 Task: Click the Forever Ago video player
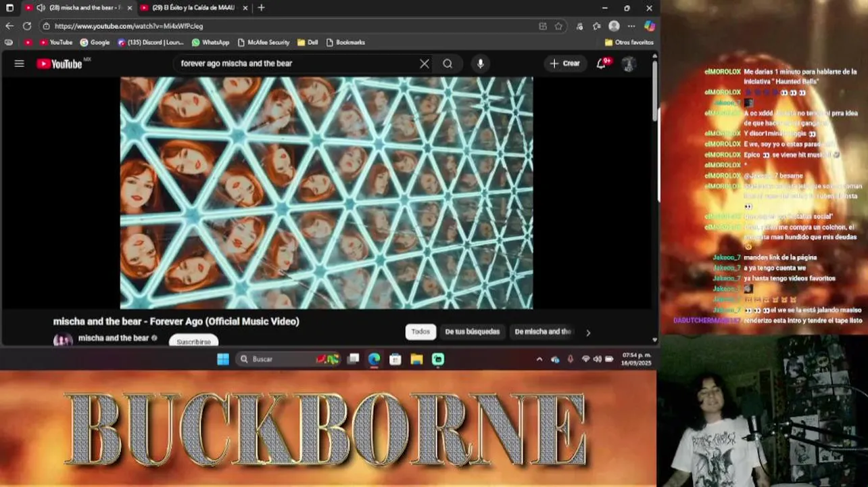click(x=327, y=193)
